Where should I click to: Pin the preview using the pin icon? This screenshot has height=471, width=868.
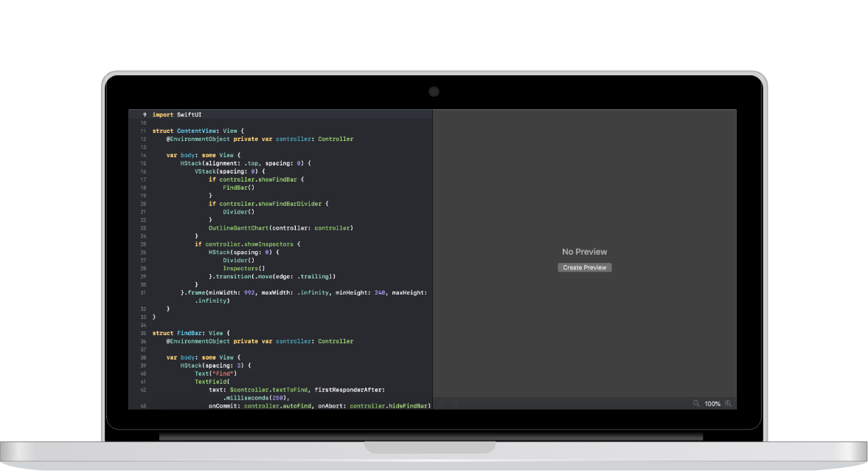coord(441,403)
